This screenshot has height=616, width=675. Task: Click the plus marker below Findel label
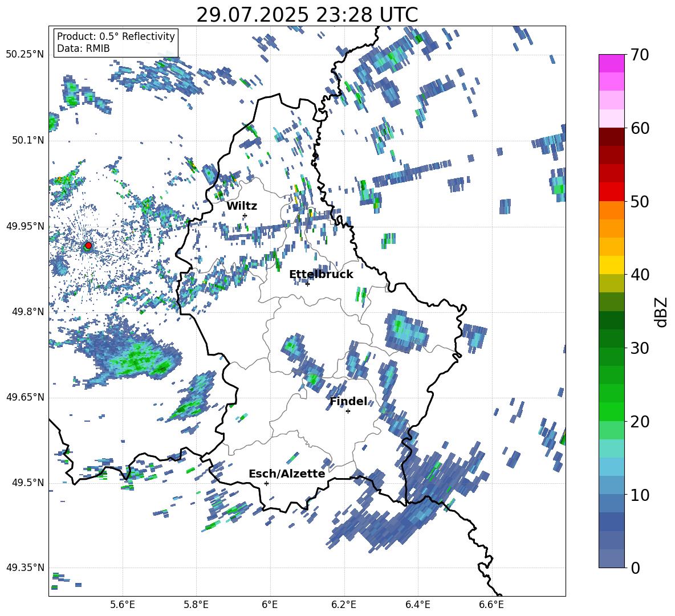(x=348, y=411)
